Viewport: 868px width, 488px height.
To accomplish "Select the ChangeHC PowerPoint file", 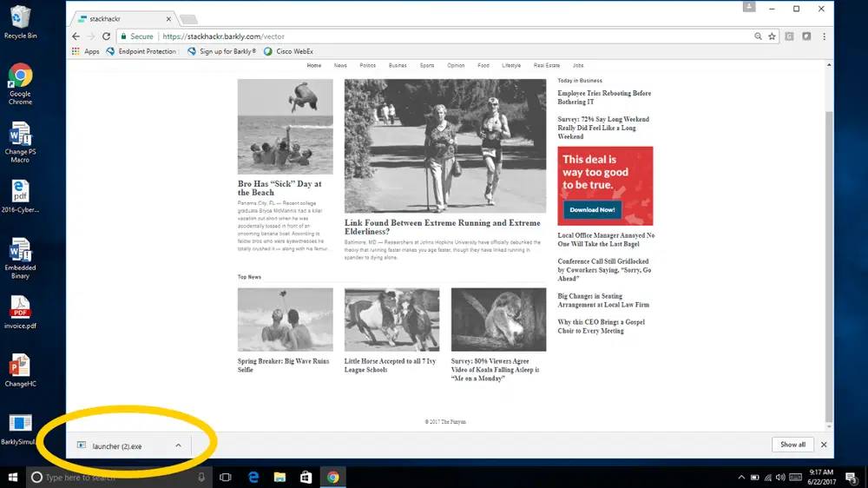I will pyautogui.click(x=20, y=371).
